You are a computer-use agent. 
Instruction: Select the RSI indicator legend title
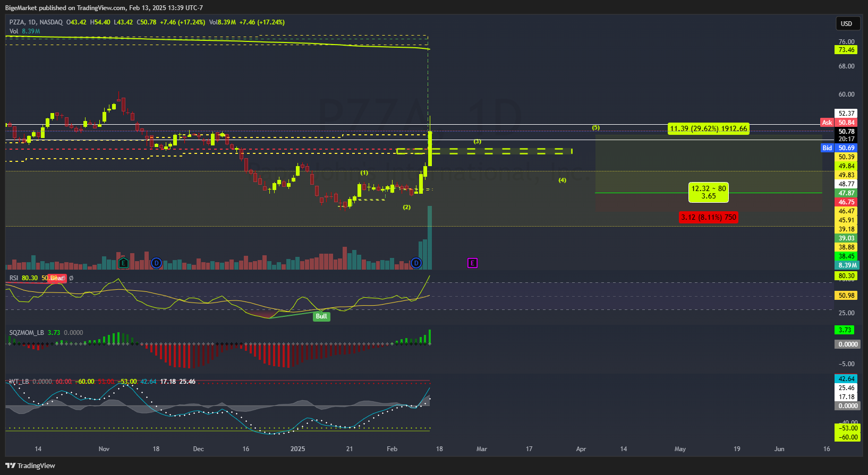click(14, 278)
